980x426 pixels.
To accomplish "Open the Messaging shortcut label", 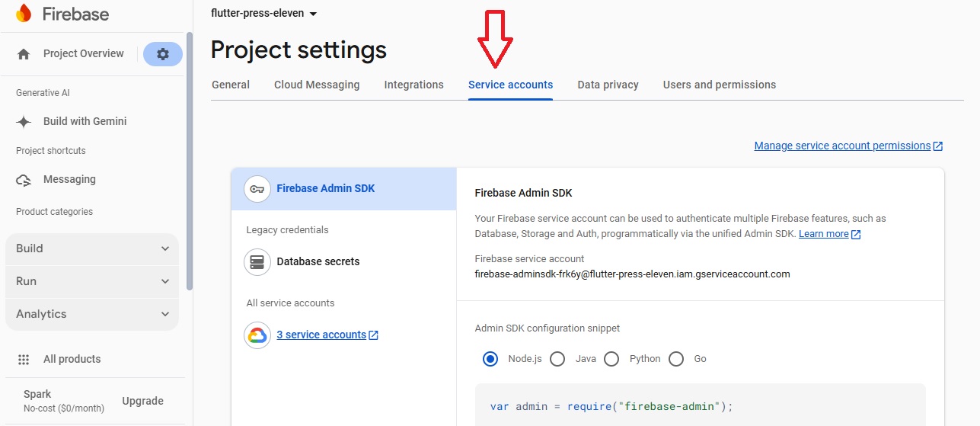I will [69, 179].
